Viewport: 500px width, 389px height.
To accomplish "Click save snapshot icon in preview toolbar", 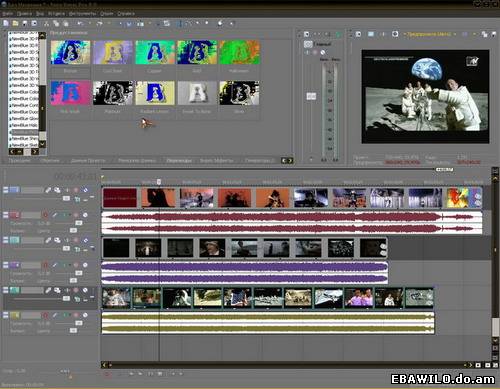I will click(x=493, y=34).
